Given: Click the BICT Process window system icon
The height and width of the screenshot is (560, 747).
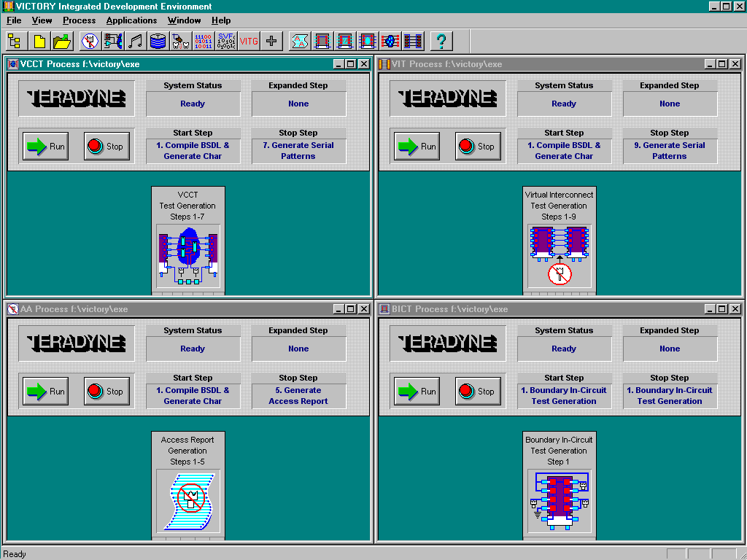Looking at the screenshot, I should click(x=384, y=309).
